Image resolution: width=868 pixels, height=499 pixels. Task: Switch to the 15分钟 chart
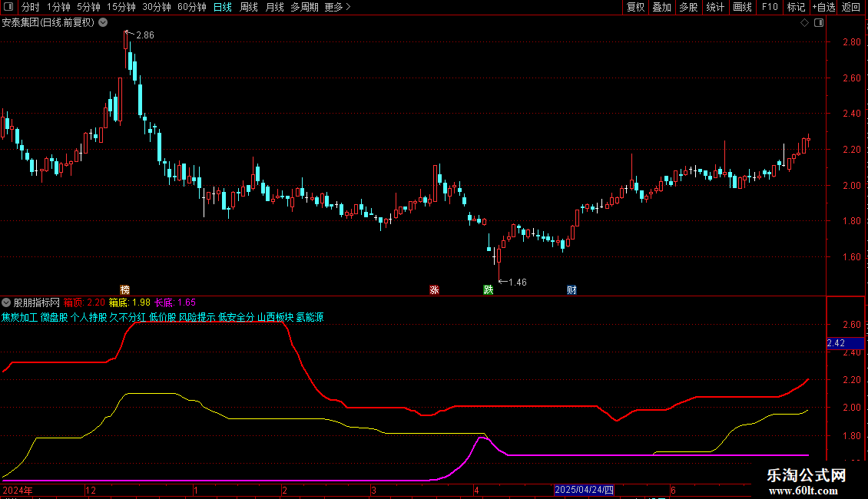(121, 7)
